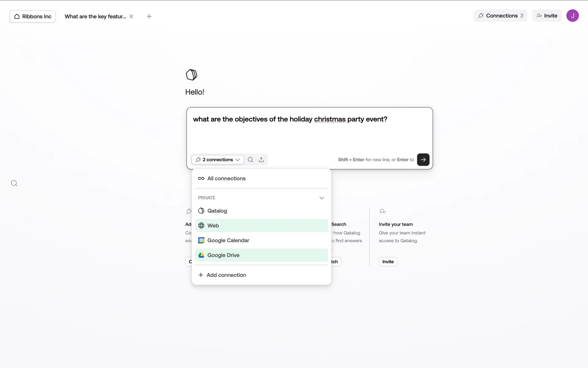Click the Qatalog logo above Hello

coord(191,75)
